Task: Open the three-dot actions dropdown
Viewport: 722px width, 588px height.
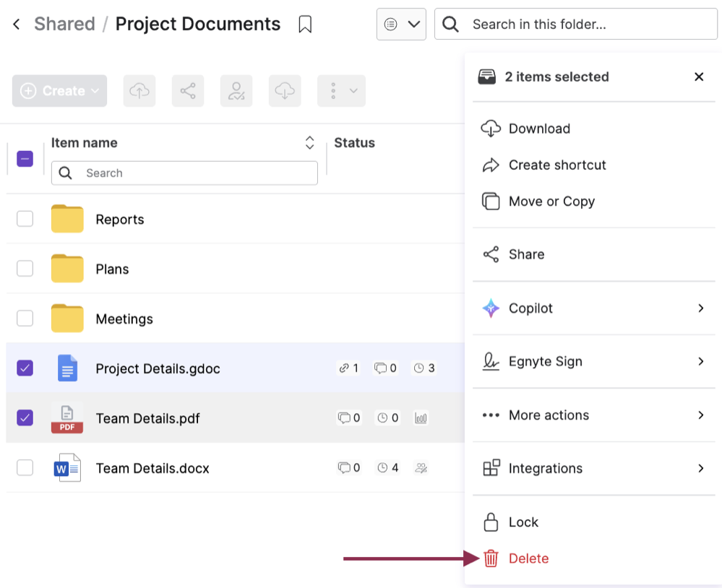Action: tap(341, 90)
